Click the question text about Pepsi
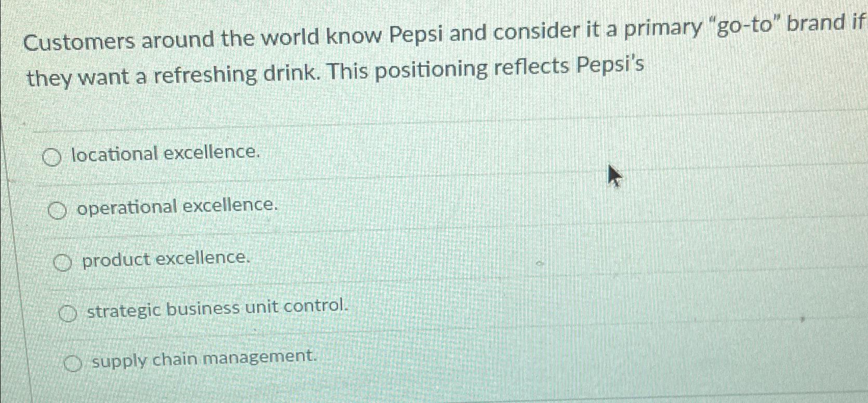This screenshot has width=868, height=403. 332,55
